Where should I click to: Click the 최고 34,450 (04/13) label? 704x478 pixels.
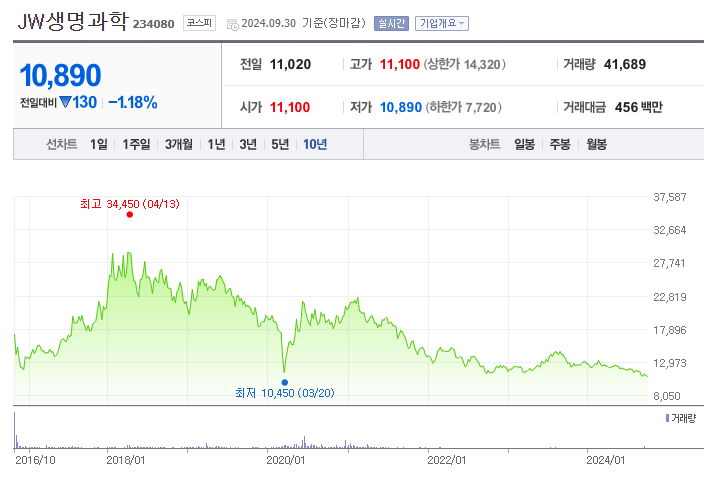130,204
